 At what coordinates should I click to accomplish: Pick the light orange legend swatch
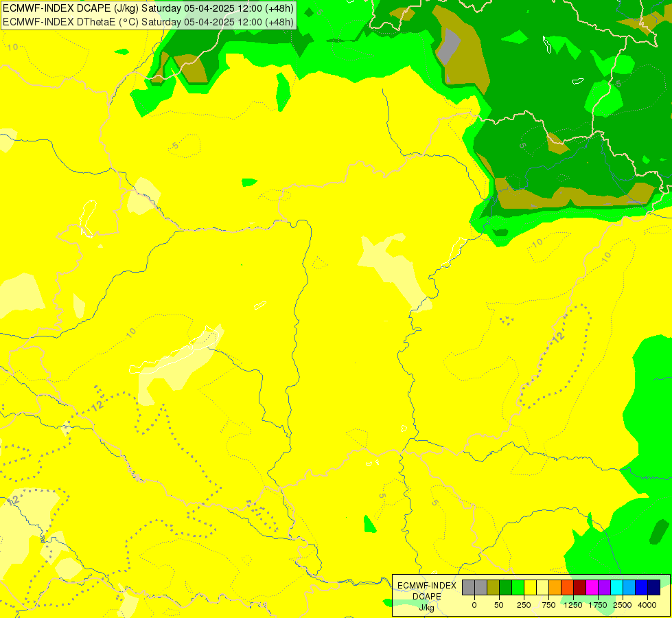point(555,587)
